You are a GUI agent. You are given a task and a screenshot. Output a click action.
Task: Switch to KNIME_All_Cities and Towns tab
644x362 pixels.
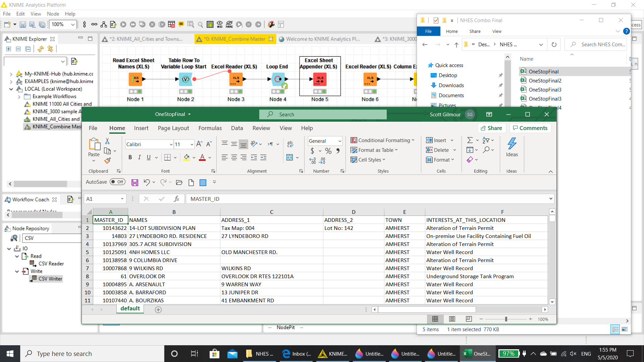(146, 39)
